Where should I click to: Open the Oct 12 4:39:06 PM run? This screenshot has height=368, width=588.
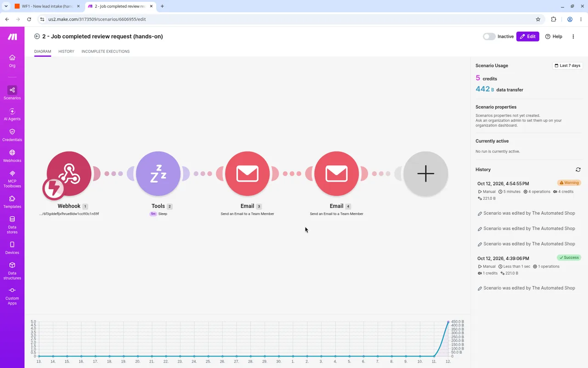(x=503, y=259)
